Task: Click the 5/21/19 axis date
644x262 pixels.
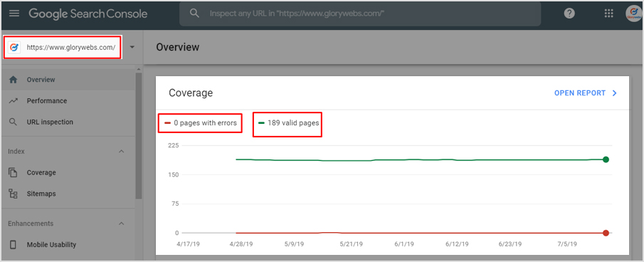Action: click(x=351, y=244)
